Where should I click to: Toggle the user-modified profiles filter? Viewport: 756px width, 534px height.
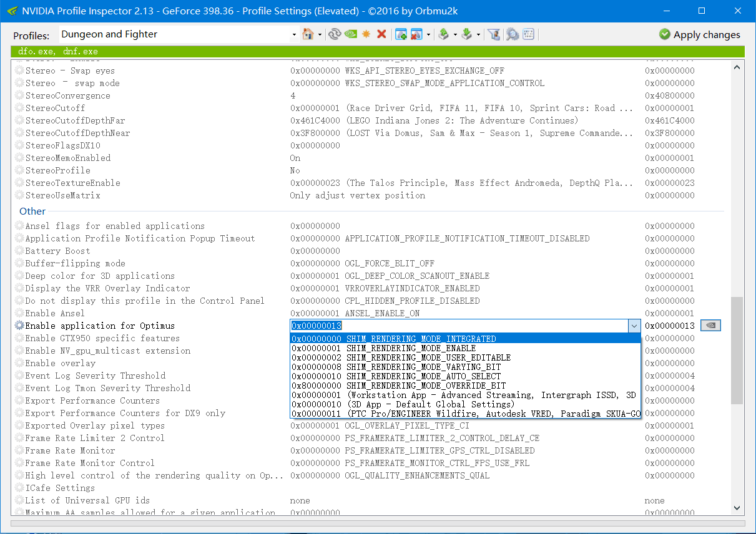(494, 34)
